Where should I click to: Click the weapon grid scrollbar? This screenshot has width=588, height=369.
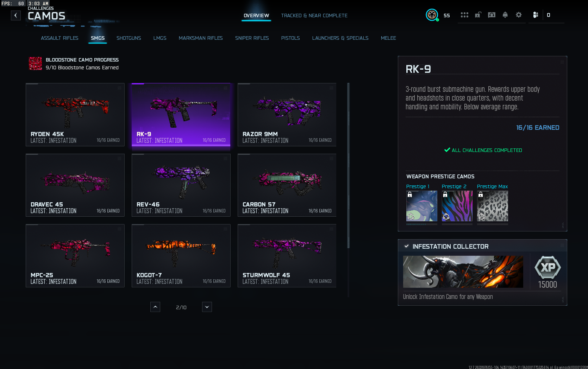point(348,165)
